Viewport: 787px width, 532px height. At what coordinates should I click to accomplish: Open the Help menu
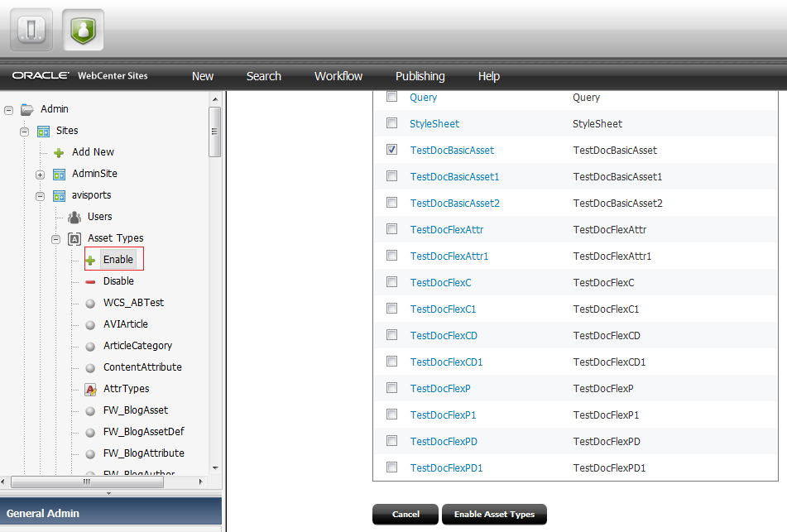click(x=489, y=76)
